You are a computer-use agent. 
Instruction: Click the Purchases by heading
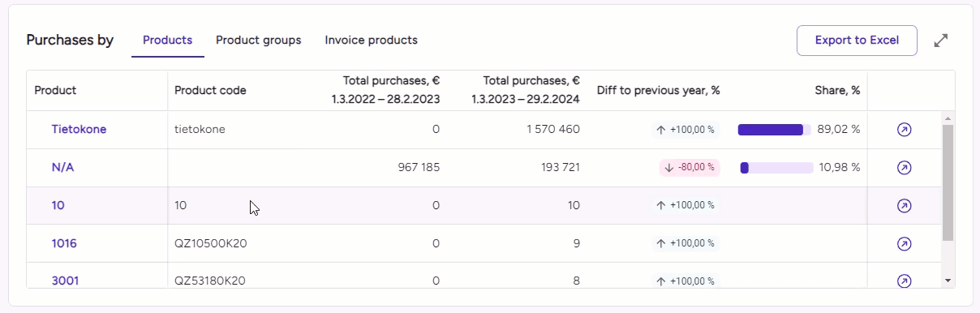(x=70, y=40)
